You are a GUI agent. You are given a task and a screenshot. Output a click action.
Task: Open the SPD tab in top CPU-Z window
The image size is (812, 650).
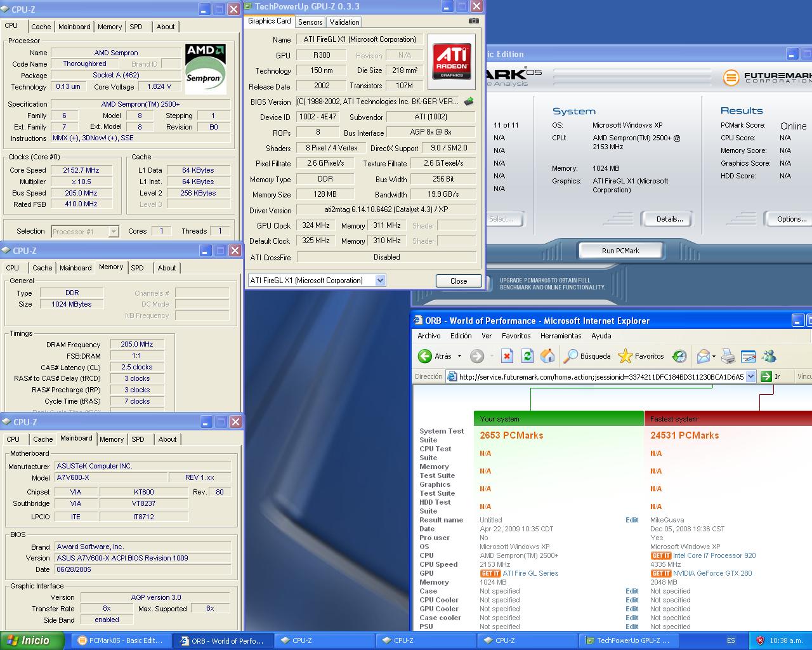pos(136,27)
